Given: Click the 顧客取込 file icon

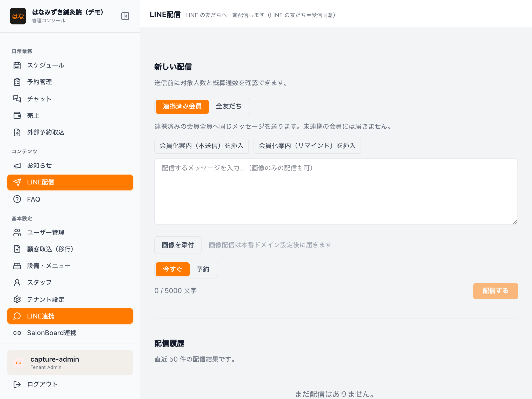Looking at the screenshot, I should (17, 249).
